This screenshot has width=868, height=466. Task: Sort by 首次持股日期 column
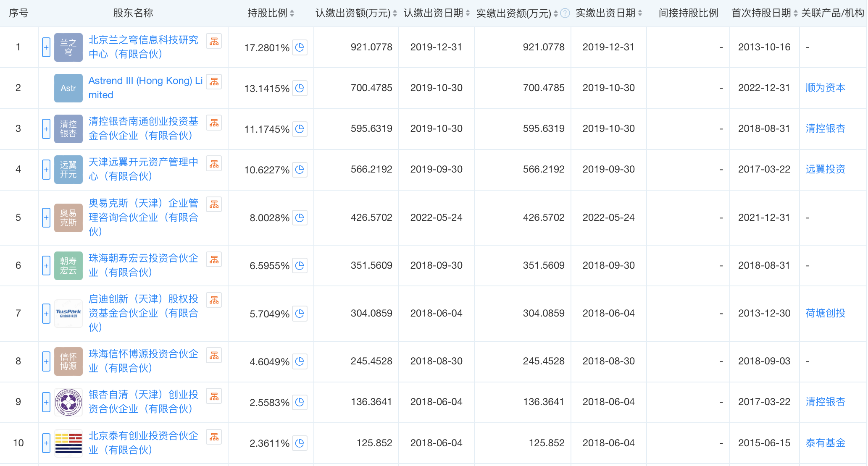tap(795, 13)
